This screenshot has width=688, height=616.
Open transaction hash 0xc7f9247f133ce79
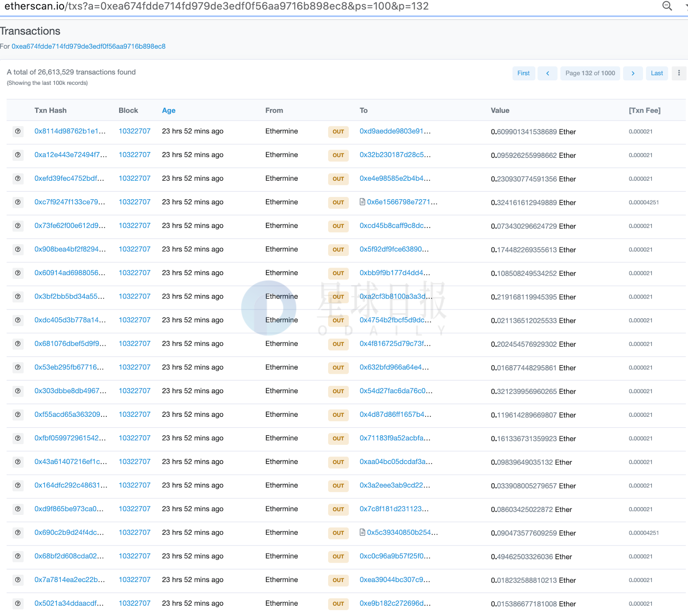pyautogui.click(x=70, y=202)
